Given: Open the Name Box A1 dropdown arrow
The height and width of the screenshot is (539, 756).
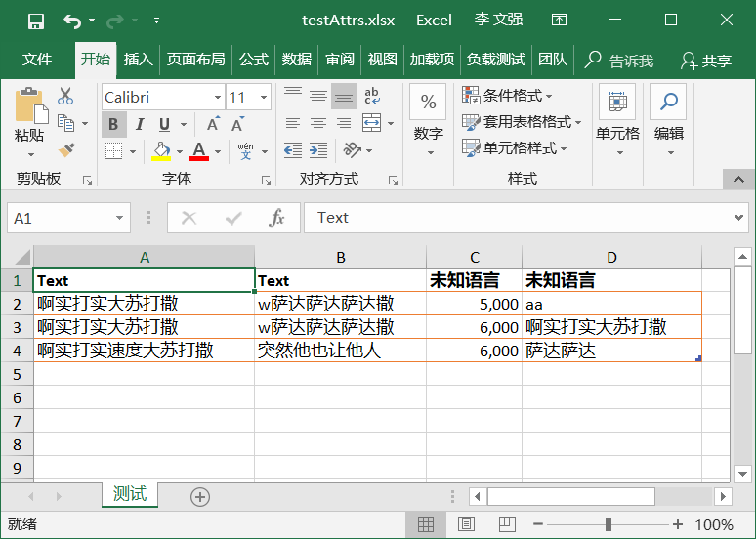Looking at the screenshot, I should (120, 218).
